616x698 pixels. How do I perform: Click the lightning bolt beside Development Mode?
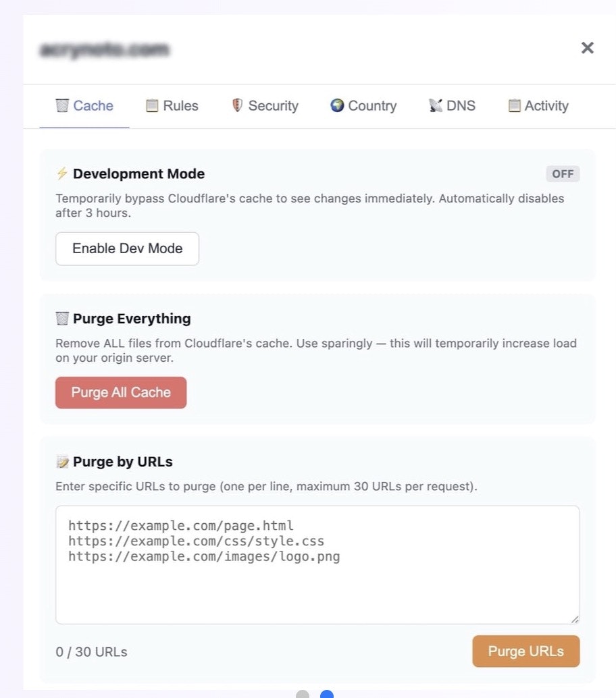[61, 173]
